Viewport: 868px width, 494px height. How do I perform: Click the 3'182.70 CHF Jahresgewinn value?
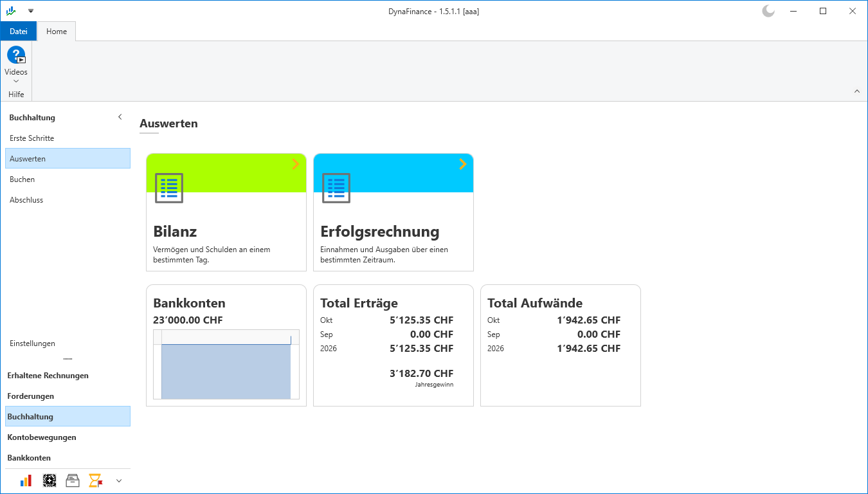tap(421, 373)
